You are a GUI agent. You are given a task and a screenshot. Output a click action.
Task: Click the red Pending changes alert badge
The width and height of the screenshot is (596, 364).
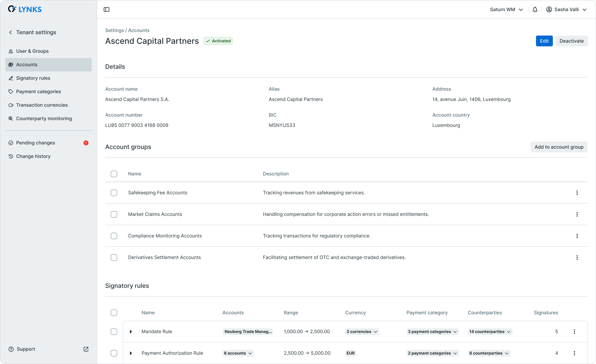pyautogui.click(x=86, y=143)
